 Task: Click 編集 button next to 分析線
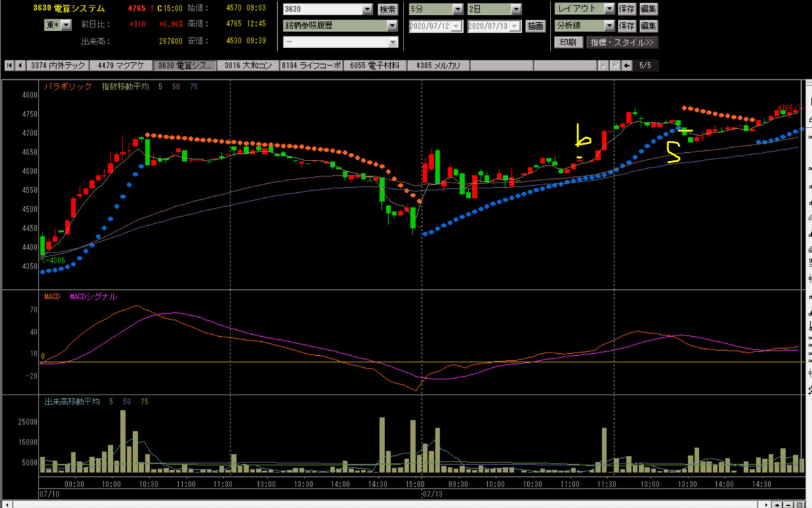click(x=648, y=26)
